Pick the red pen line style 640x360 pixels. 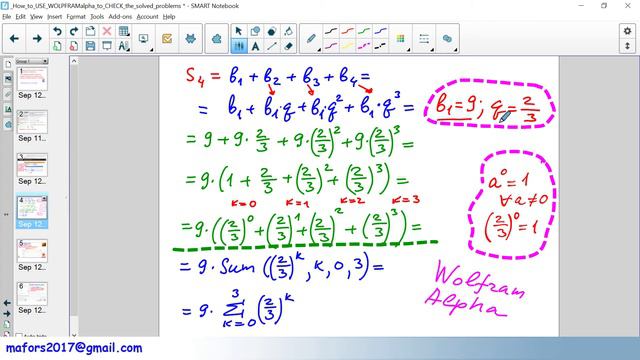tap(347, 31)
